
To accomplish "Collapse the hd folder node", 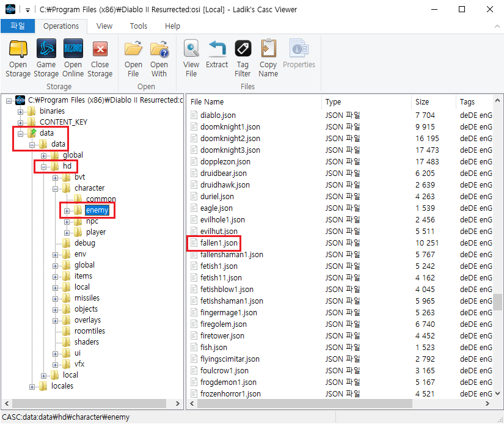I will coord(43,167).
